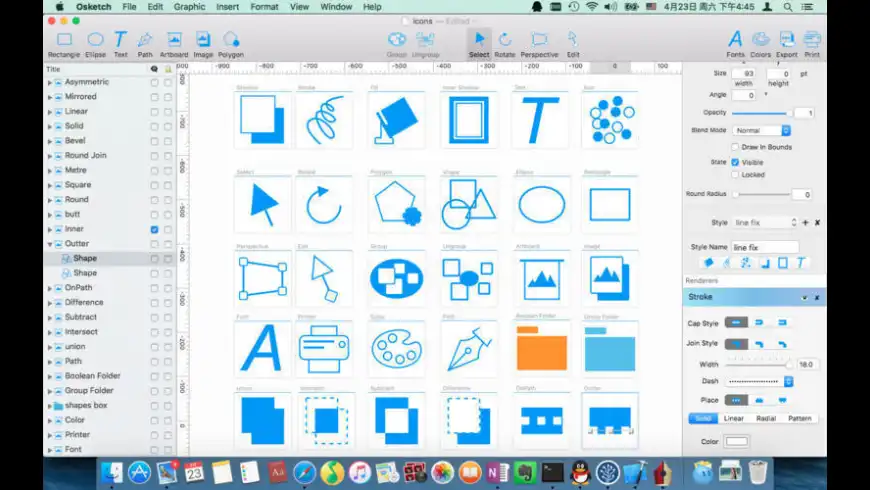Switch fill type to Linear
Image resolution: width=870 pixels, height=490 pixels.
coord(734,418)
